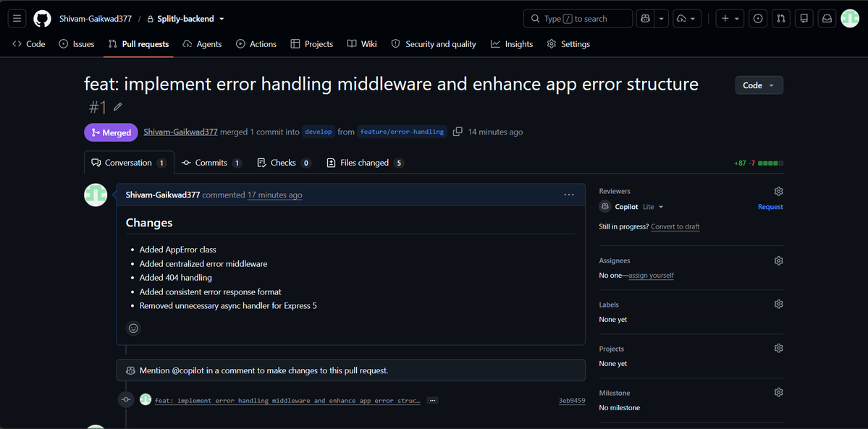Select the Commits tab
This screenshot has width=868, height=429.
tap(212, 163)
